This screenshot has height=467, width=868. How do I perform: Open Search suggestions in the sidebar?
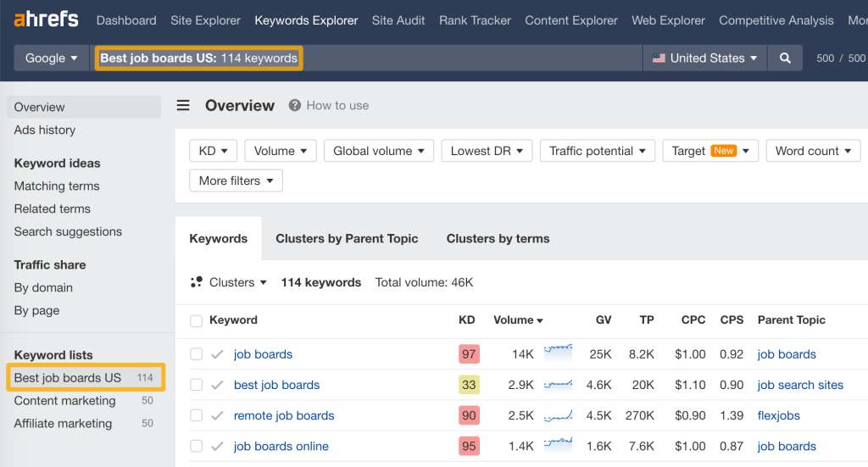pos(68,231)
